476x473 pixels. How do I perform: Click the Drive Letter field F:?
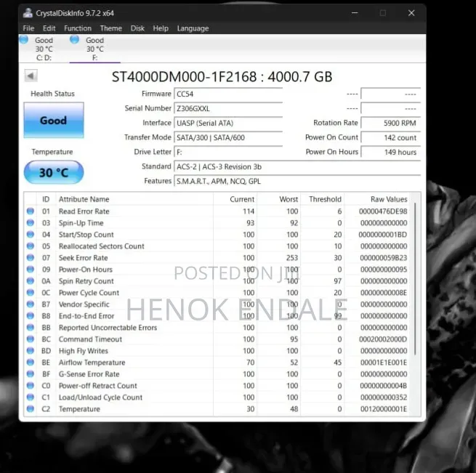pyautogui.click(x=228, y=152)
